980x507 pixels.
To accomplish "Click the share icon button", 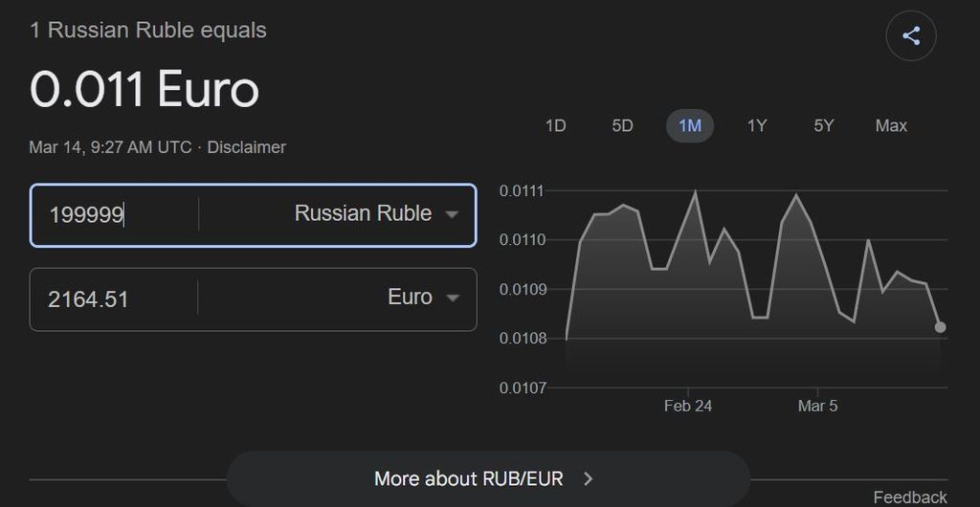I will click(910, 37).
